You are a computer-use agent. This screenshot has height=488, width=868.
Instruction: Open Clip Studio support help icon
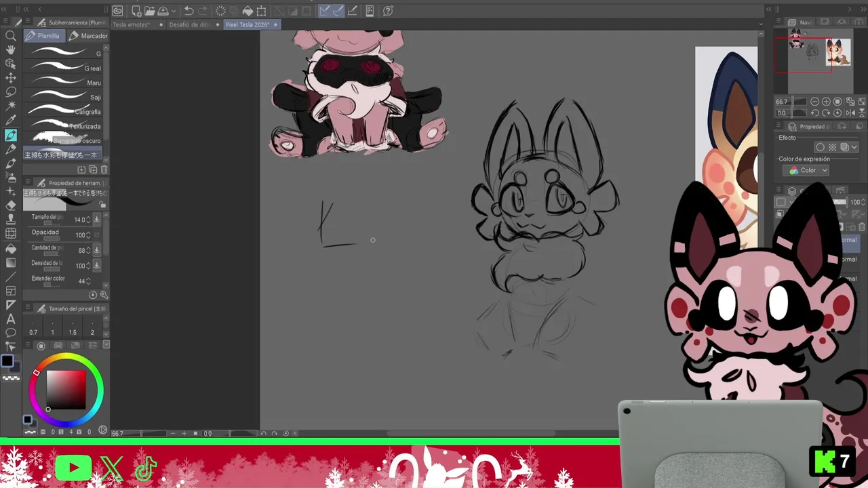pyautogui.click(x=388, y=11)
